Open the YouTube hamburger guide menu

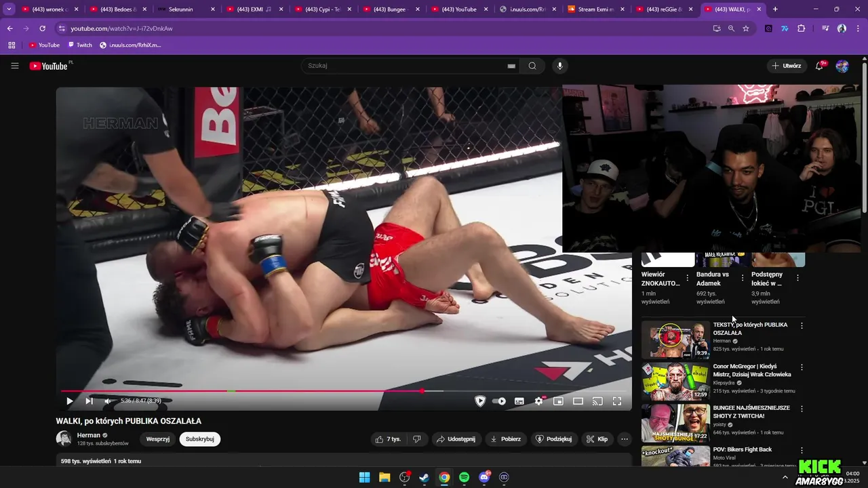(x=15, y=66)
